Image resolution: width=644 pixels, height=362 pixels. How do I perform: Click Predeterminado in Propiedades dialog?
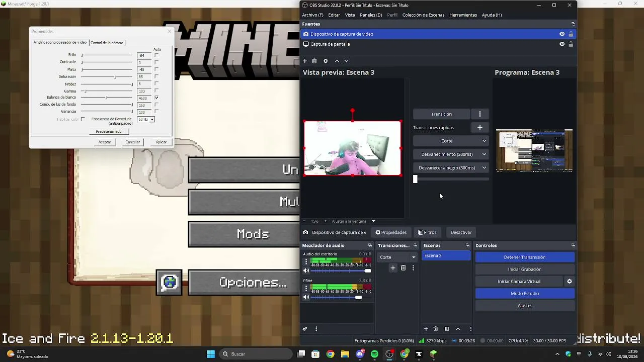[109, 132]
